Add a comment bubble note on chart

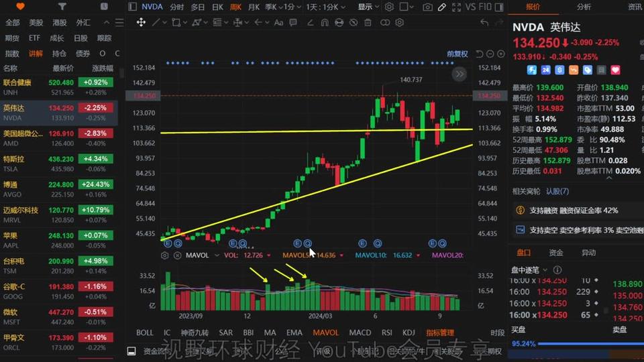pos(293,23)
